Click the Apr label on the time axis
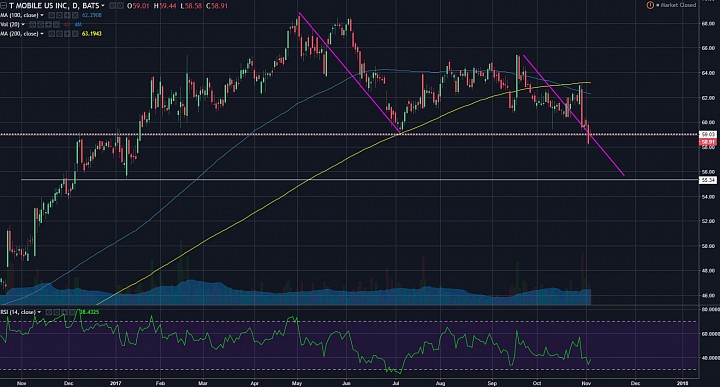 pos(254,382)
